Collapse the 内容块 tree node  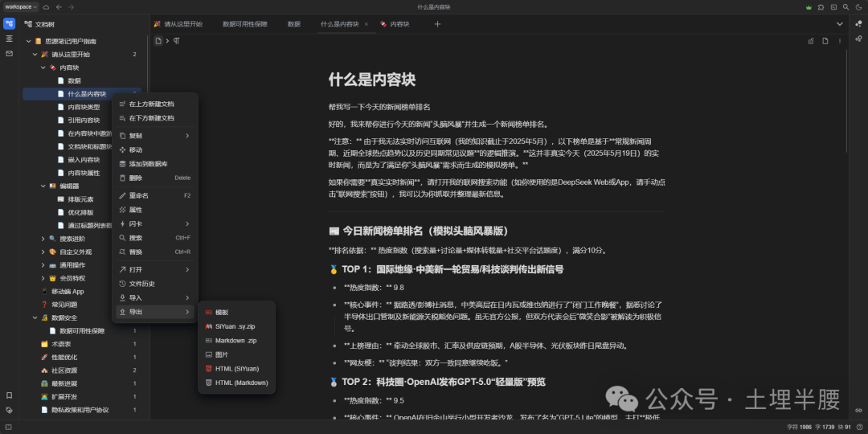(43, 68)
